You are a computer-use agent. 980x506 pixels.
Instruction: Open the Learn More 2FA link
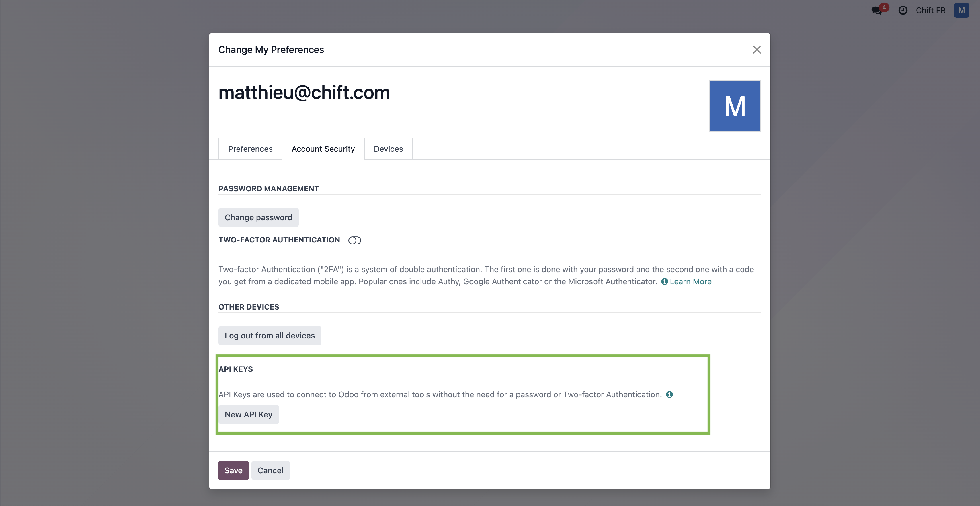690,281
